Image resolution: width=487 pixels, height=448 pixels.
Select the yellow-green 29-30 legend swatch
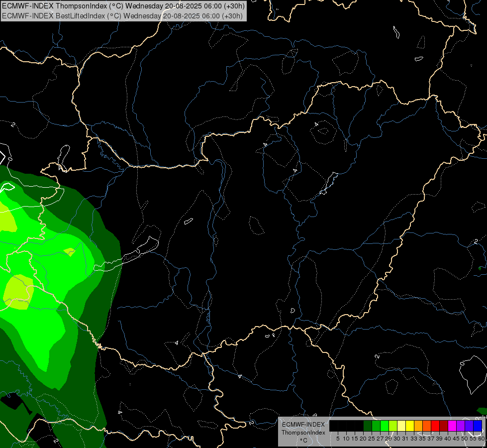tap(393, 426)
